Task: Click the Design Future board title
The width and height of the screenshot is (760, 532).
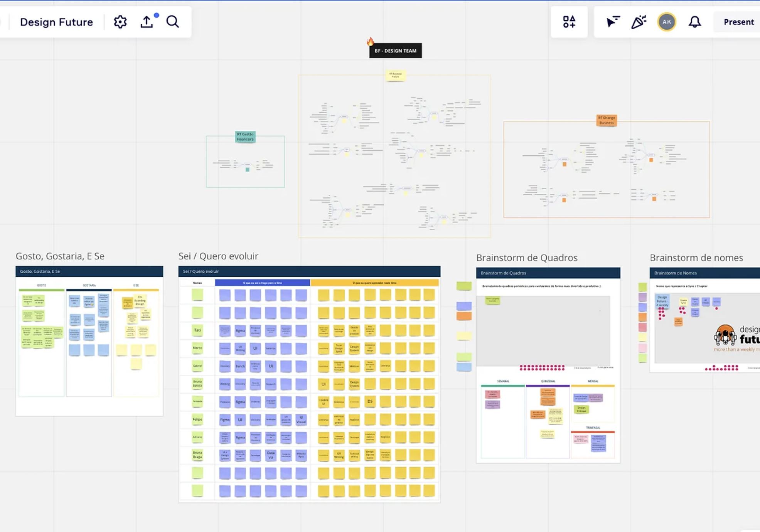Action: [56, 22]
